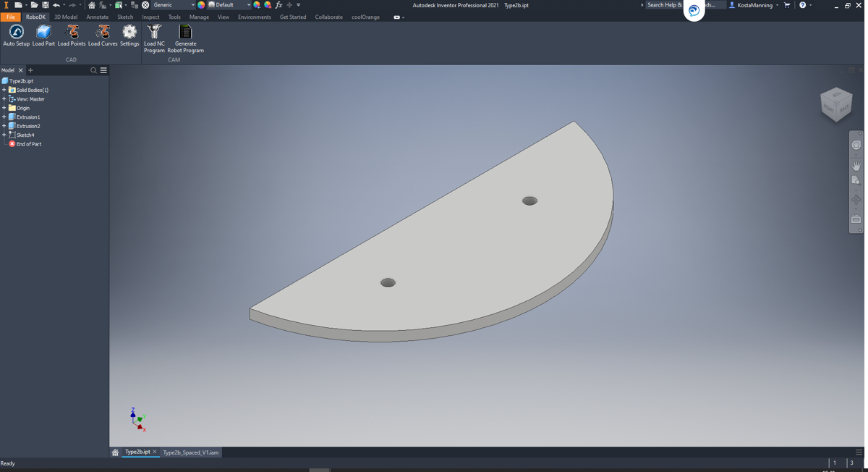Image resolution: width=868 pixels, height=472 pixels.
Task: Open the File menu
Action: (11, 17)
